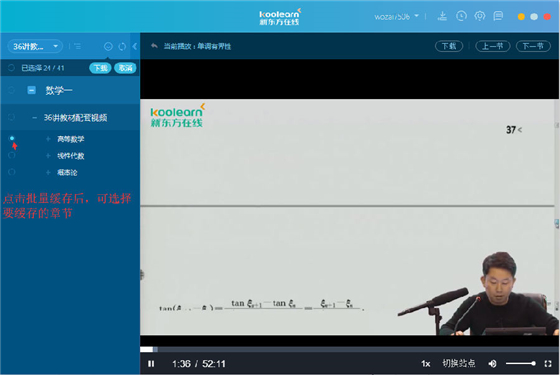This screenshot has height=375, width=560.
Task: Enter fullscreen video mode
Action: coord(548,364)
